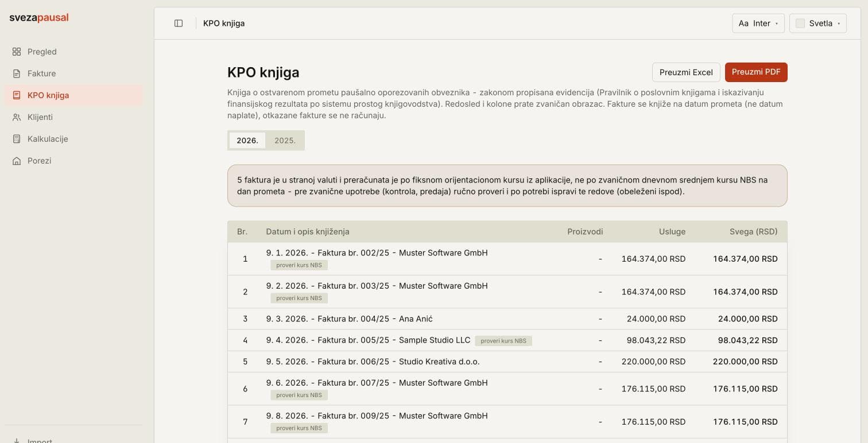Click Usluge amount "24.000,00 RSD"
Screen dimensions: 868x443
(656, 319)
